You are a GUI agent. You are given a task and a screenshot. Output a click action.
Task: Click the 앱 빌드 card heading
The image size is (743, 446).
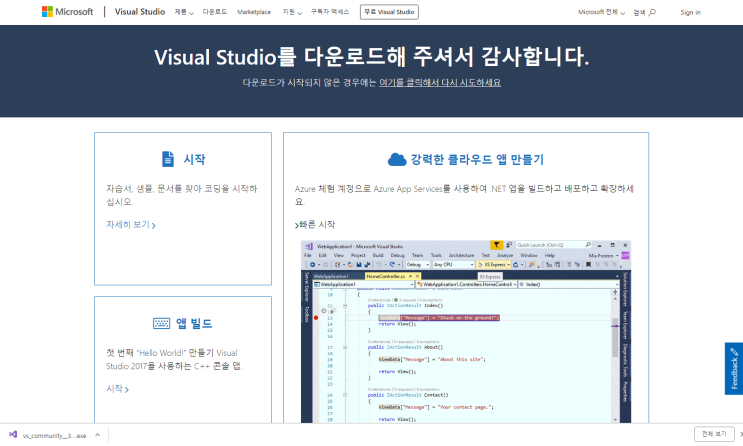[x=194, y=323]
